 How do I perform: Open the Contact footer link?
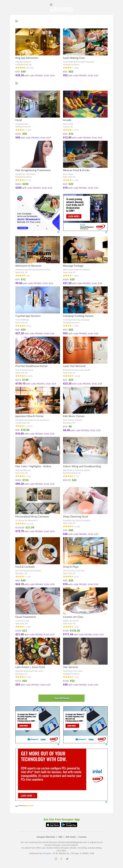pyautogui.click(x=82, y=837)
